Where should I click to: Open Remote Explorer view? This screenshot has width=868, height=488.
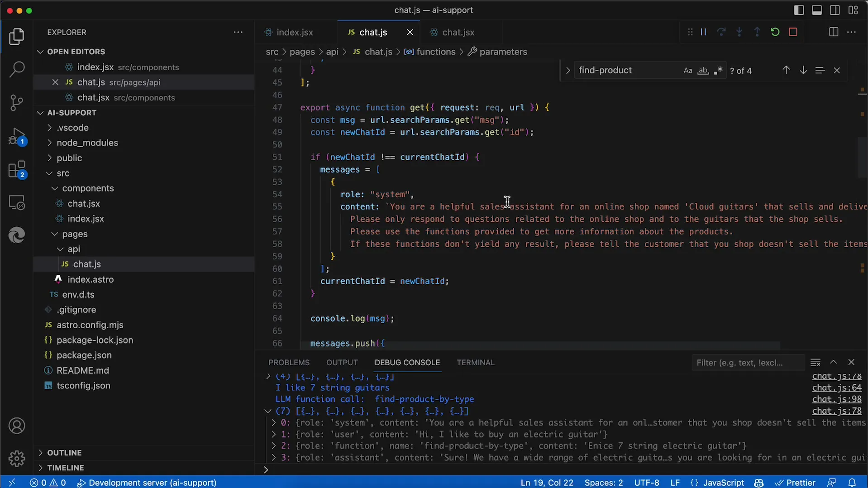click(17, 202)
